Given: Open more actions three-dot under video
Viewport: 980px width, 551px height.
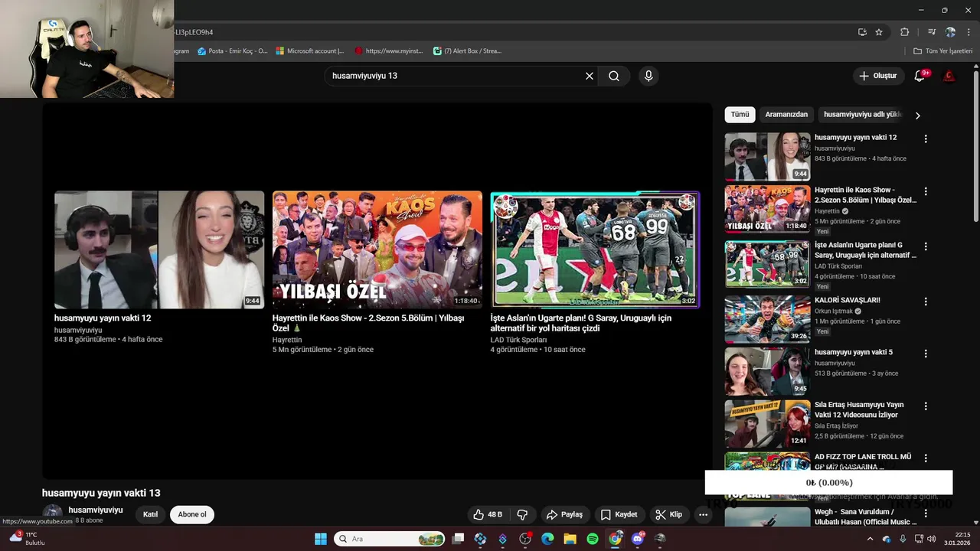Looking at the screenshot, I should pyautogui.click(x=703, y=514).
